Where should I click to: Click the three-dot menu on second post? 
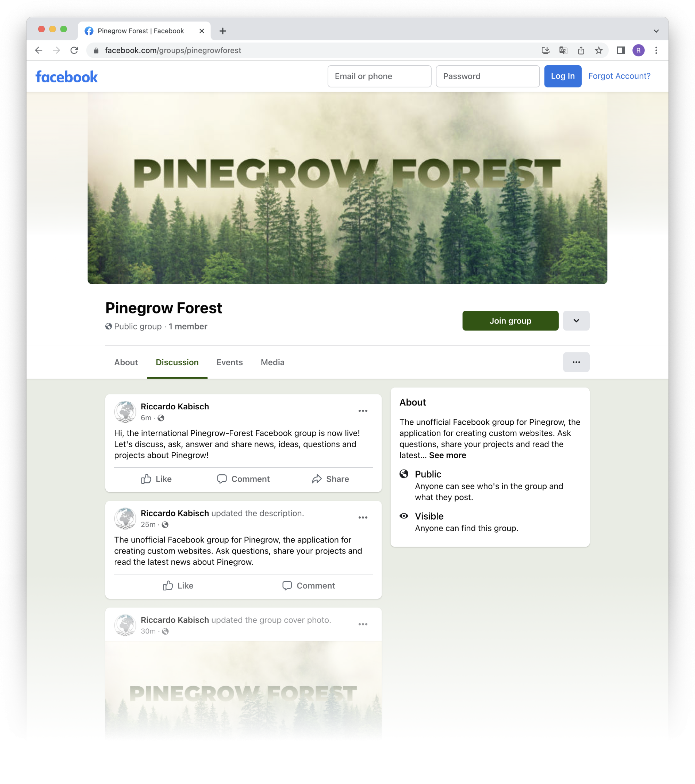363,518
